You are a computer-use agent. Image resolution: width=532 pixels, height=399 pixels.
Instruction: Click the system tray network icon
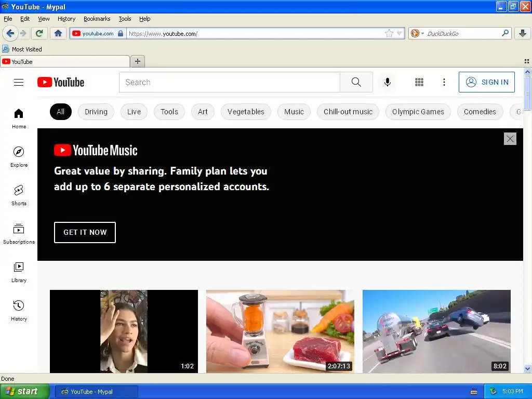493,392
